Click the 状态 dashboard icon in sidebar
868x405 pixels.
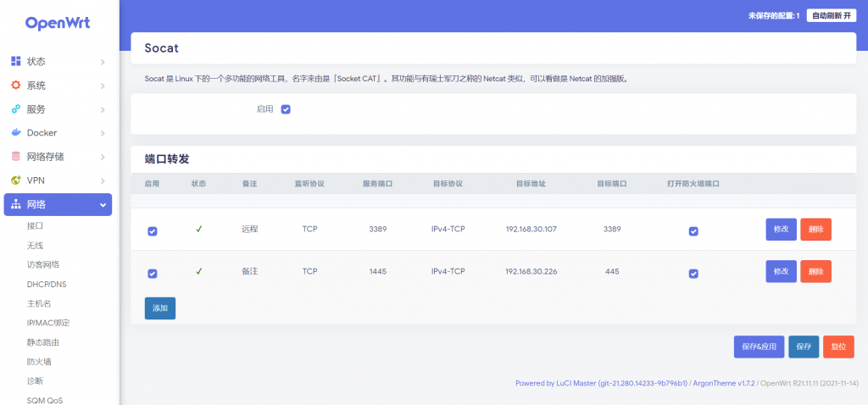point(16,61)
